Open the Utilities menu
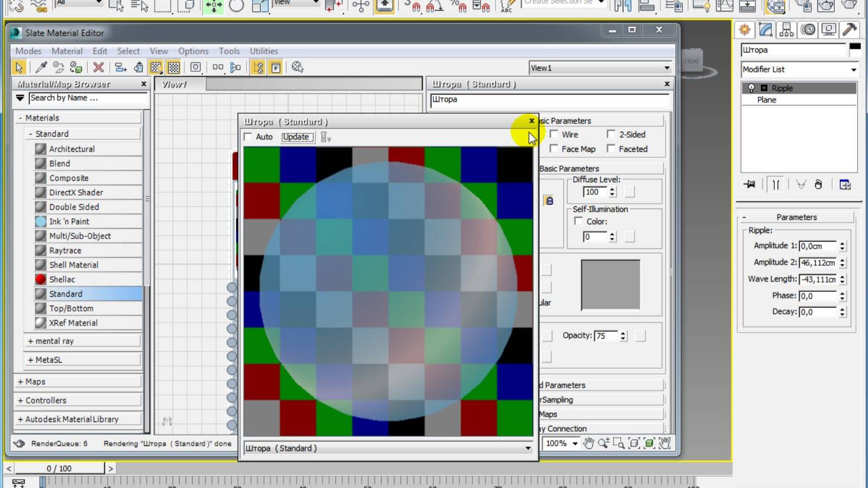Screen dimensions: 868x488 pos(263,51)
